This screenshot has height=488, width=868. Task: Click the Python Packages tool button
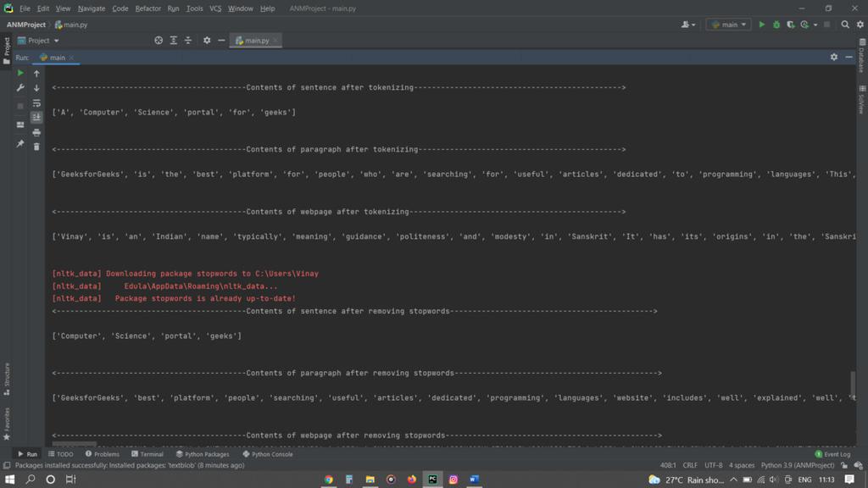pyautogui.click(x=203, y=454)
